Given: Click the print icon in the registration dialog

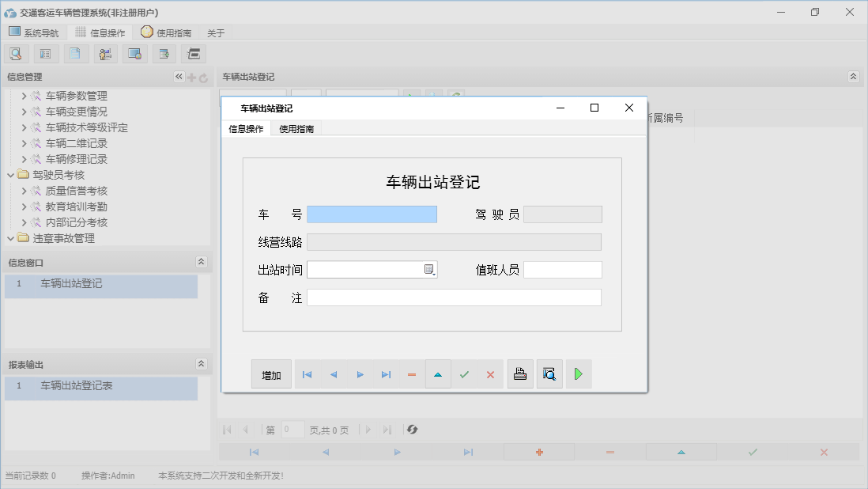Looking at the screenshot, I should [519, 373].
